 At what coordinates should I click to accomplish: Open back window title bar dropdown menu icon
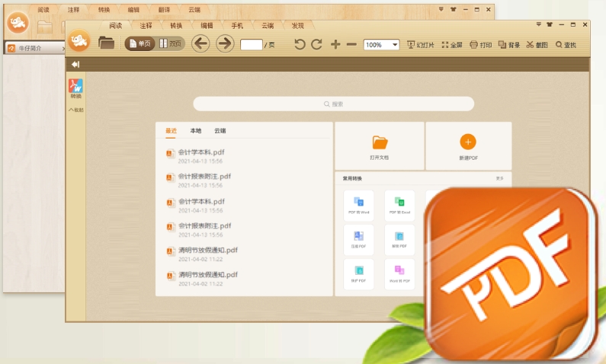(441, 9)
